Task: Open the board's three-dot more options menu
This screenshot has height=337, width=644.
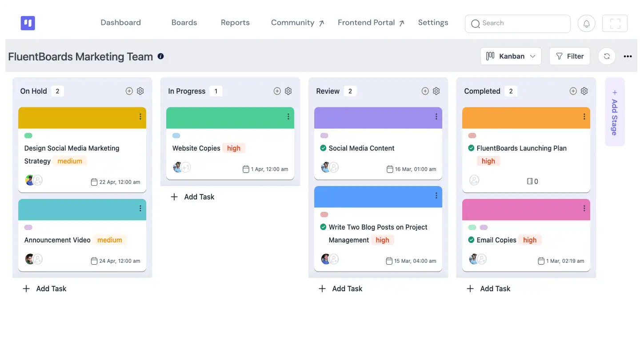Action: coord(628,56)
